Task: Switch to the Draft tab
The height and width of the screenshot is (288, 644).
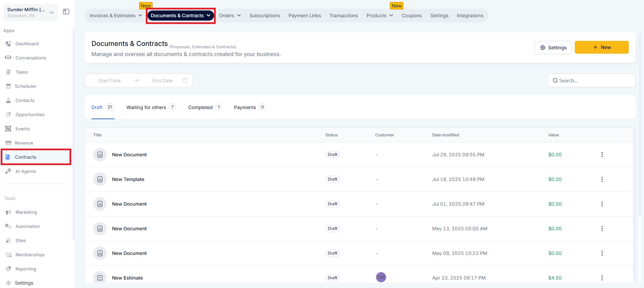Action: pos(103,107)
